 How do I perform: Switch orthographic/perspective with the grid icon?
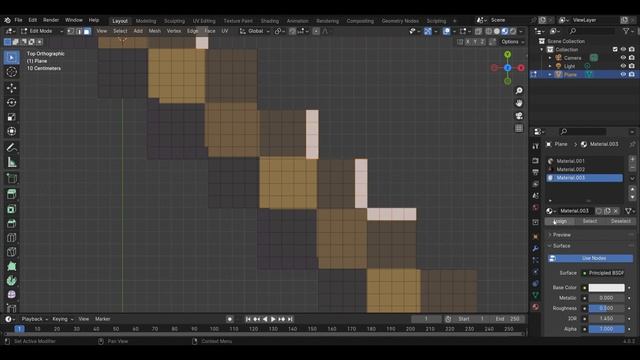pos(519,128)
